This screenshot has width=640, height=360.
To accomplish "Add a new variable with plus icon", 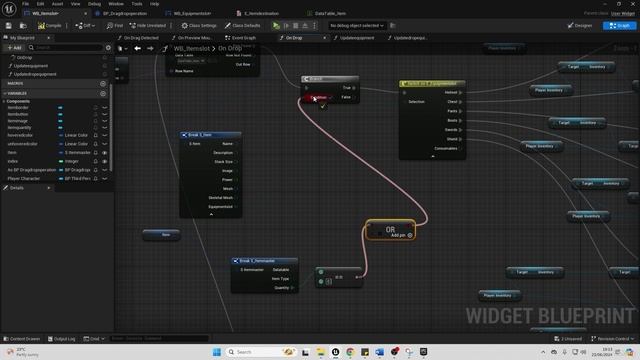I will (103, 93).
